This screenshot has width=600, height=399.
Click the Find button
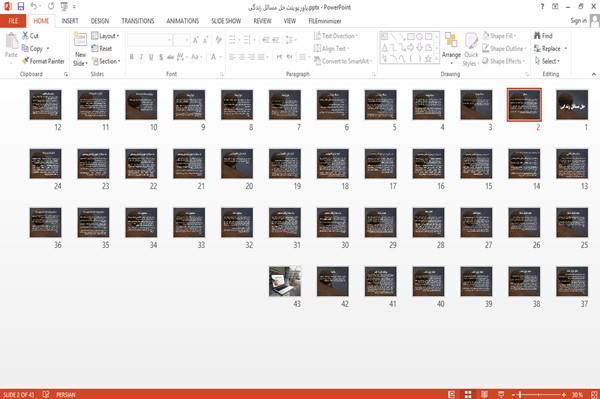[543, 36]
